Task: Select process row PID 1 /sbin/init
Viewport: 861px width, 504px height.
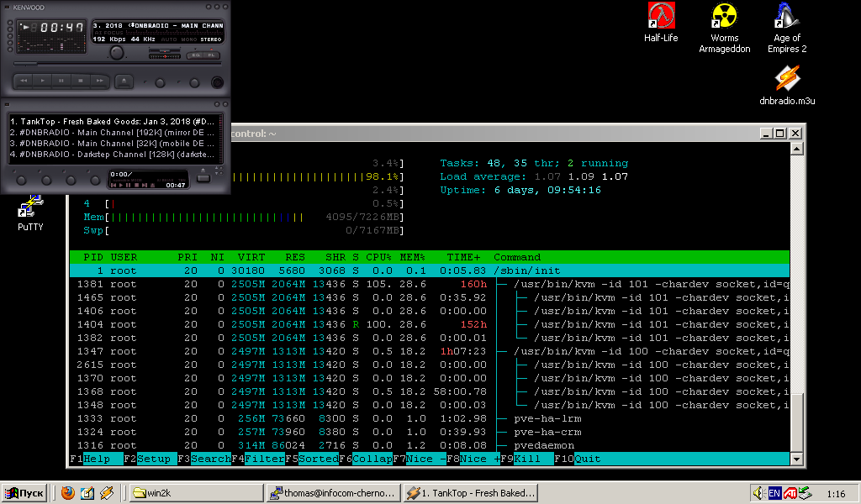Action: 430,271
